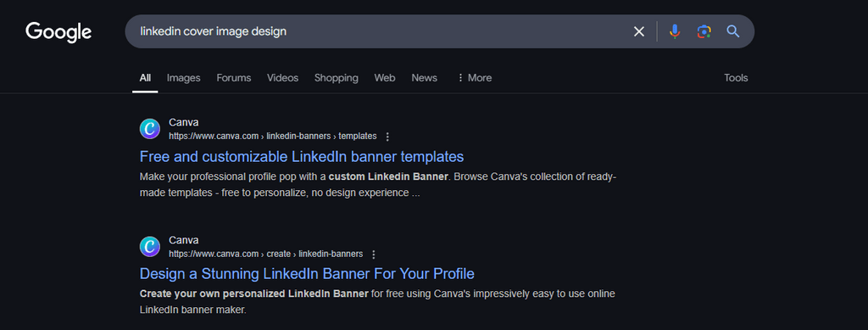The image size is (868, 330).
Task: Click Canva site name above templates result
Action: [x=184, y=122]
